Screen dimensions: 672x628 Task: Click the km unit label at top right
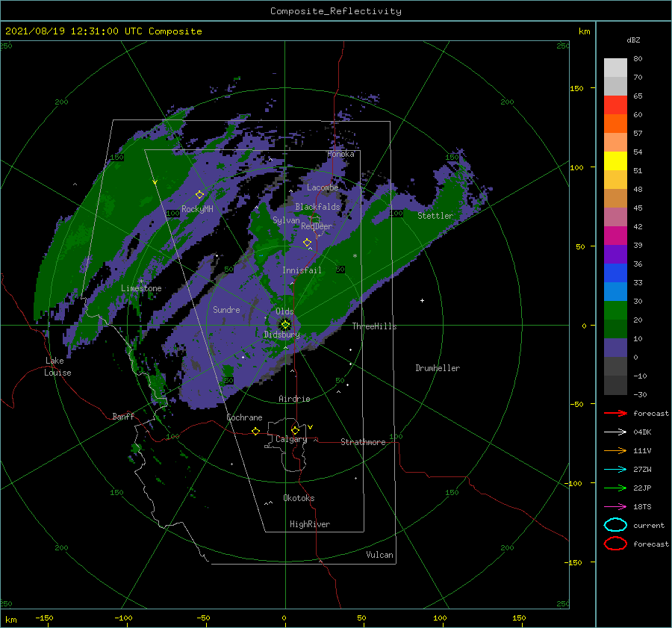click(585, 31)
